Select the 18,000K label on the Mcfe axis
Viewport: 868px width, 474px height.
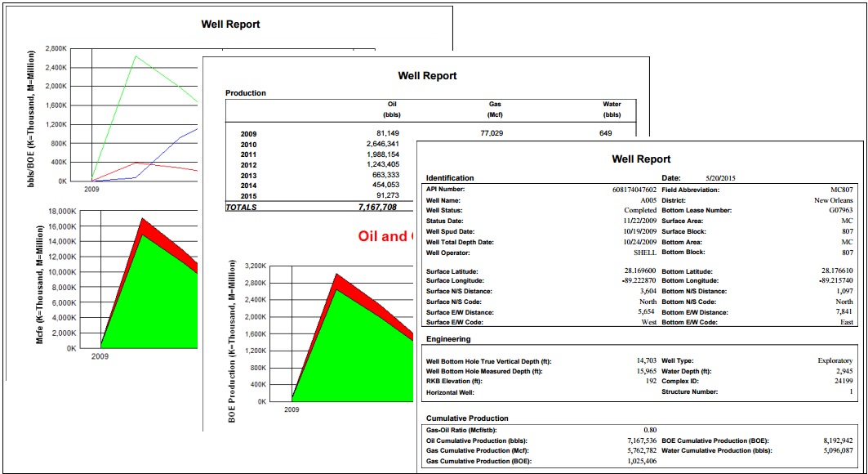(61, 212)
